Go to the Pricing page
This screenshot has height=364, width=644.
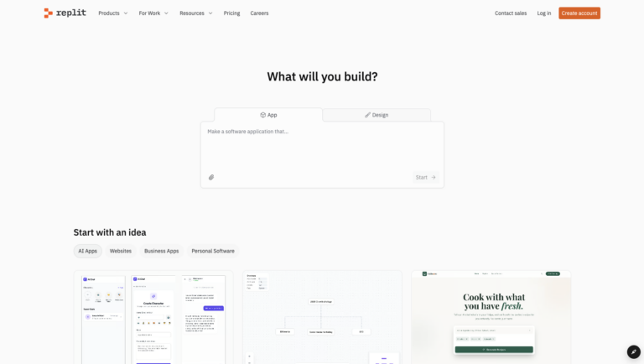pyautogui.click(x=231, y=13)
